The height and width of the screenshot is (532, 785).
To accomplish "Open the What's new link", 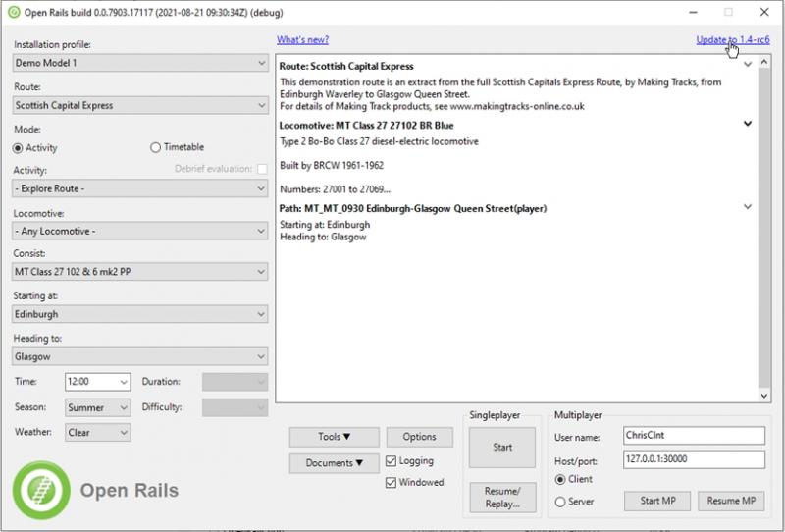I will coord(302,39).
